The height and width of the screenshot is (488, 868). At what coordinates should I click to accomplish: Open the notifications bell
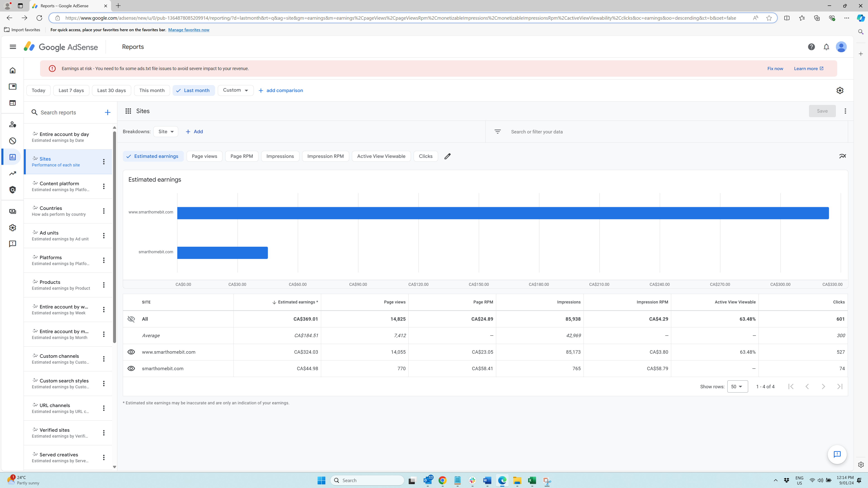[x=826, y=47]
